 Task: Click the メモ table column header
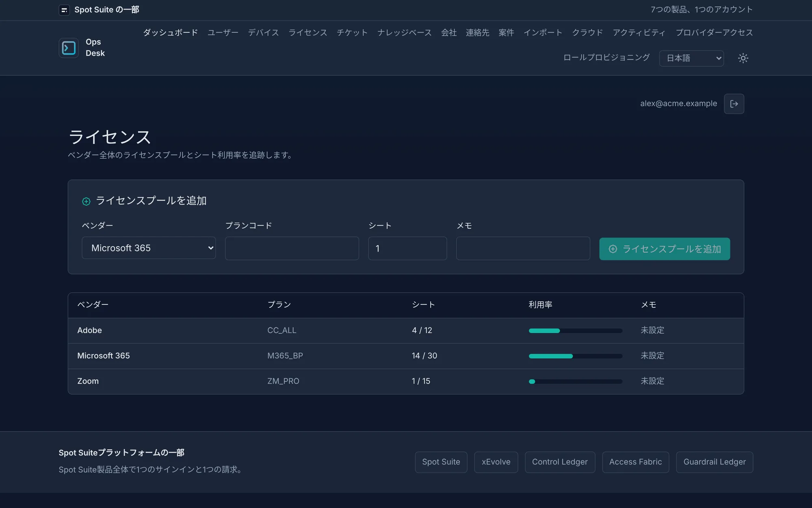648,305
